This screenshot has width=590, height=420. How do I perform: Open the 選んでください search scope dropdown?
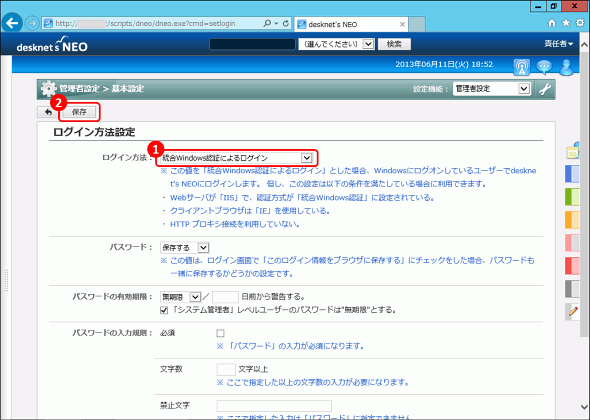(336, 44)
